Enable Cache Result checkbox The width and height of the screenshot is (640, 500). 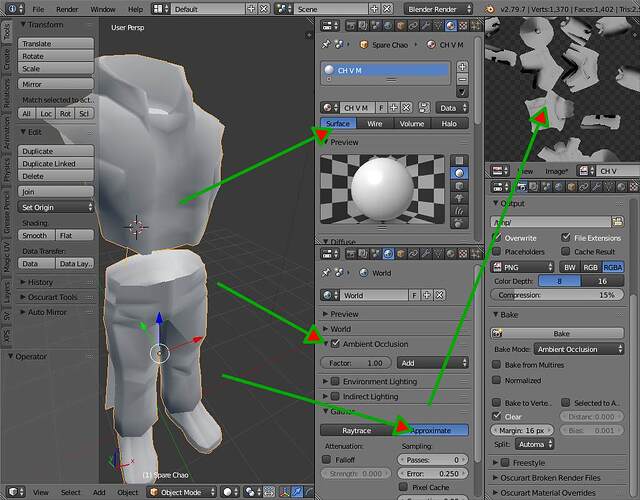click(566, 251)
